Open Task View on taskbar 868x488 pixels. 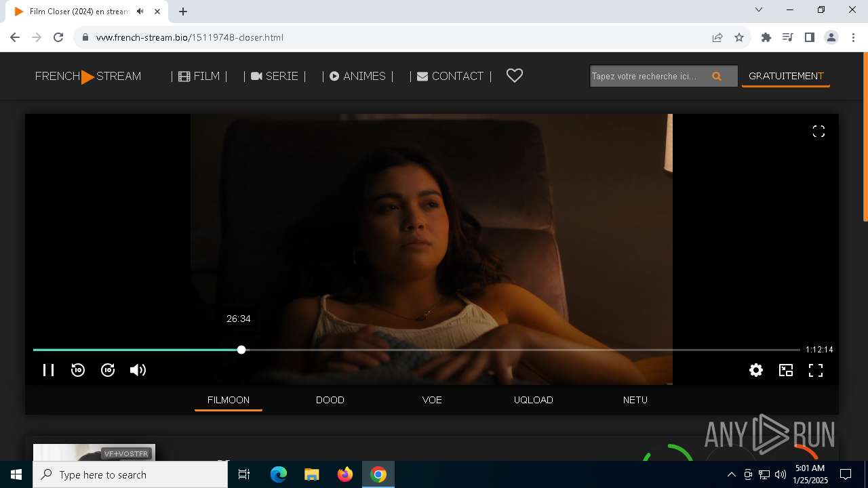click(244, 474)
